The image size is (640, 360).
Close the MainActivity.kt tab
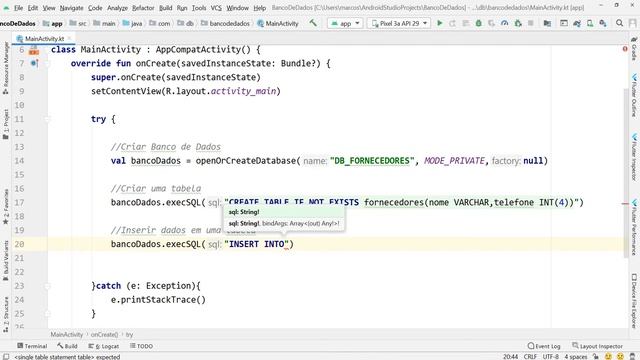click(x=69, y=38)
